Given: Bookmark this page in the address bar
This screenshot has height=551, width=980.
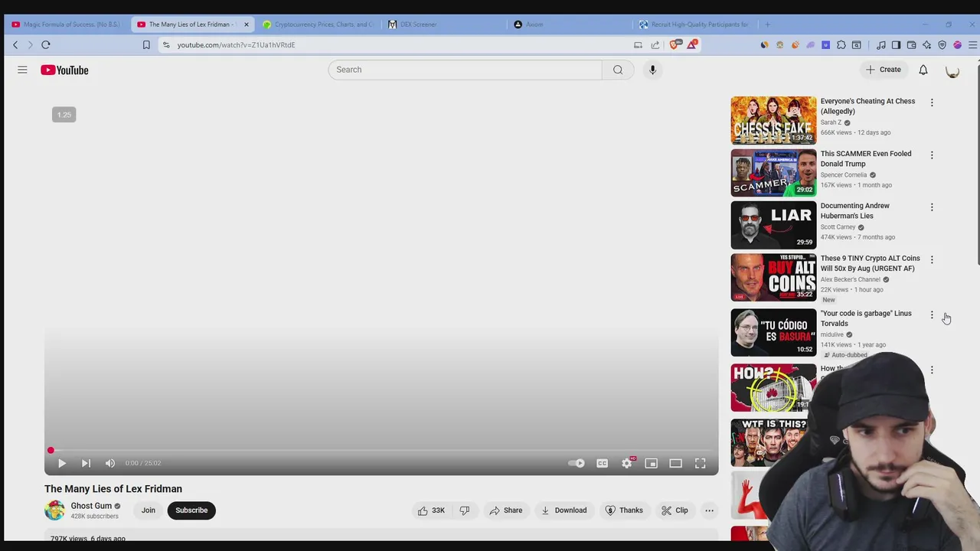Looking at the screenshot, I should 146,45.
